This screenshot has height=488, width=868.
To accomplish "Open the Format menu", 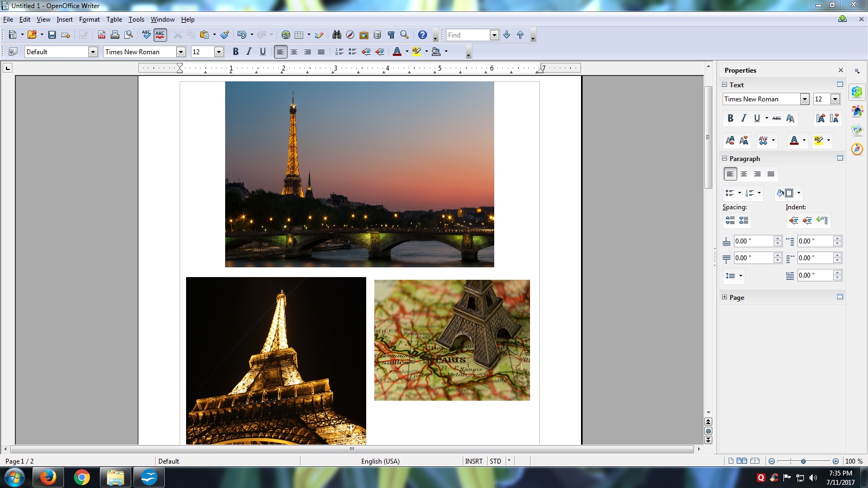I will point(90,20).
